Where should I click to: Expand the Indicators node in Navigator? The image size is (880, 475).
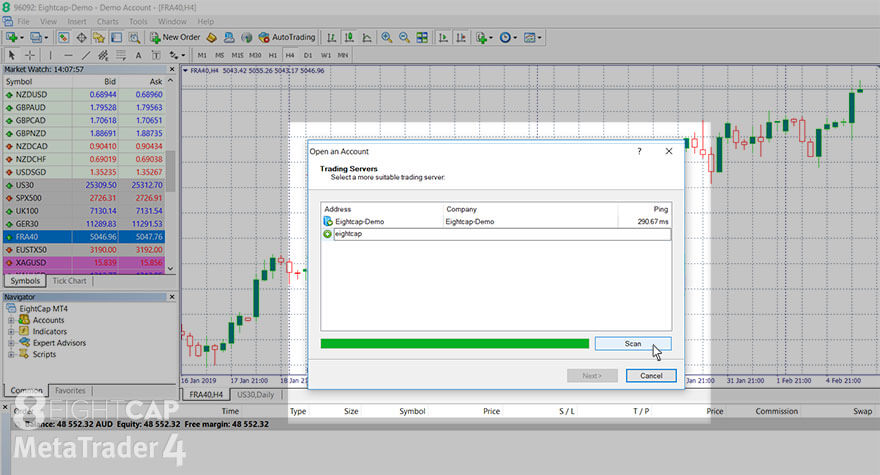(x=12, y=331)
